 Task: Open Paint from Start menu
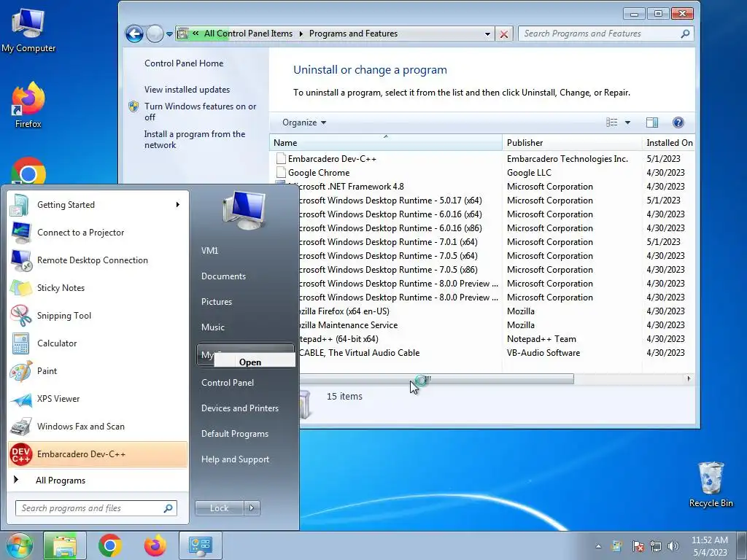[x=98, y=371]
